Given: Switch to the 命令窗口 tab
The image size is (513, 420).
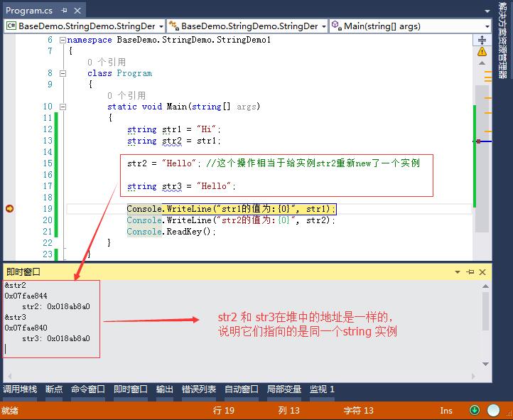Looking at the screenshot, I should tap(88, 389).
